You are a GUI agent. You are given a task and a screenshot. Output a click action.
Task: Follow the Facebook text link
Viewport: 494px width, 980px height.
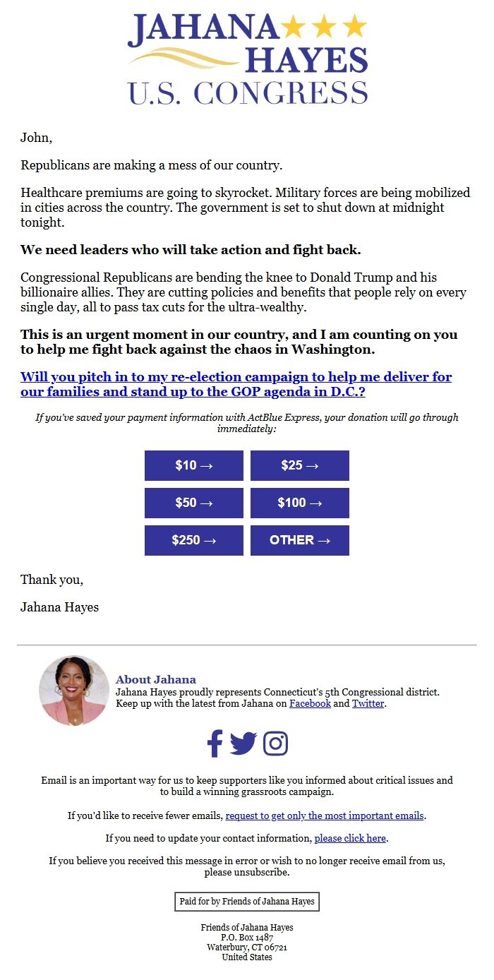(x=310, y=704)
